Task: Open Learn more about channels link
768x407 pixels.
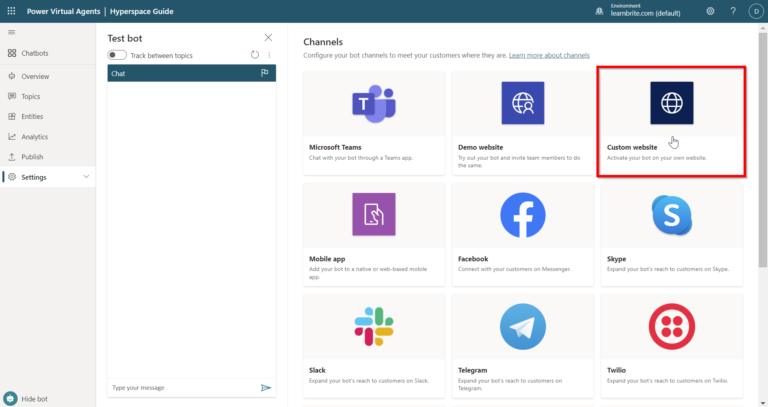Action: (549, 55)
